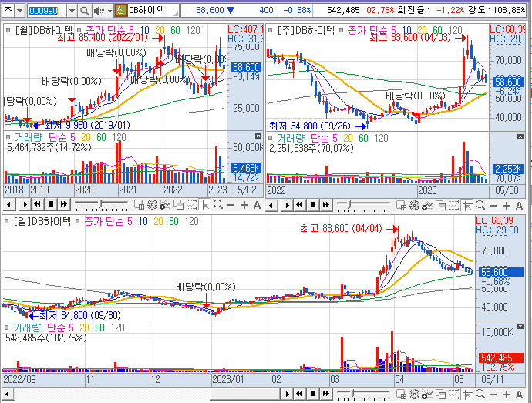Close the monthly chart volume panel
532x403 pixels.
(x=258, y=136)
